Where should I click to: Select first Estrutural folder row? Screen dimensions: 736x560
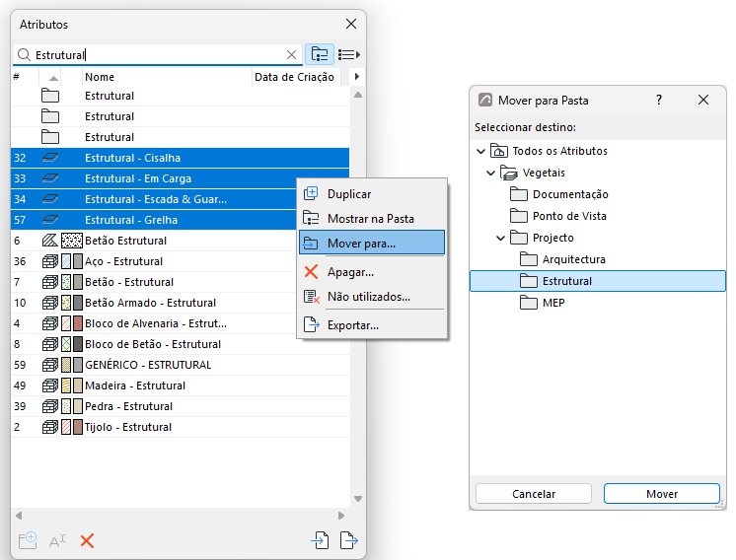coord(181,96)
